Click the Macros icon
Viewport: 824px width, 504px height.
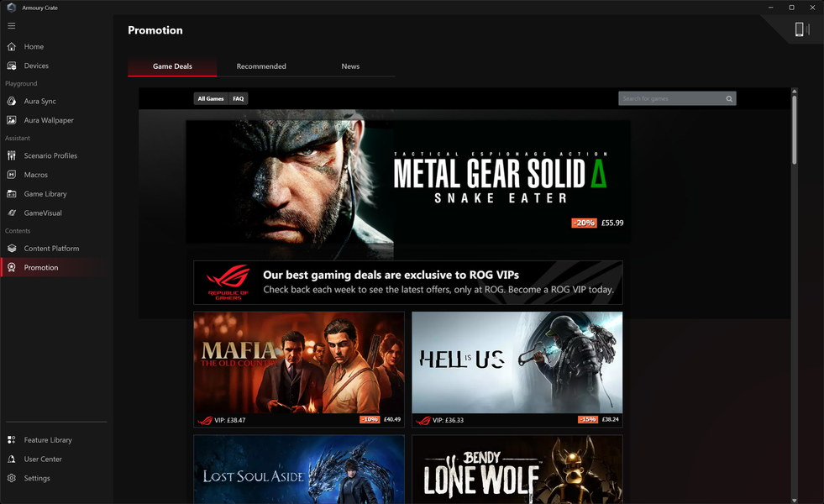pyautogui.click(x=12, y=175)
